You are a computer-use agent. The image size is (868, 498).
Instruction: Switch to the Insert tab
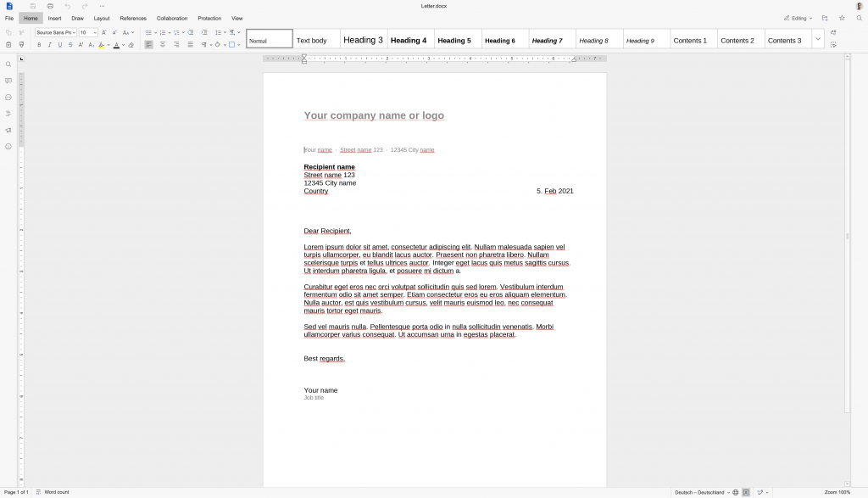pyautogui.click(x=55, y=18)
